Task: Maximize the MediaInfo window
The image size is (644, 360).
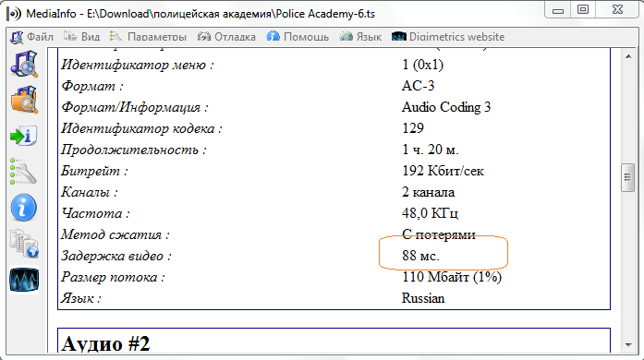Action: [x=583, y=10]
